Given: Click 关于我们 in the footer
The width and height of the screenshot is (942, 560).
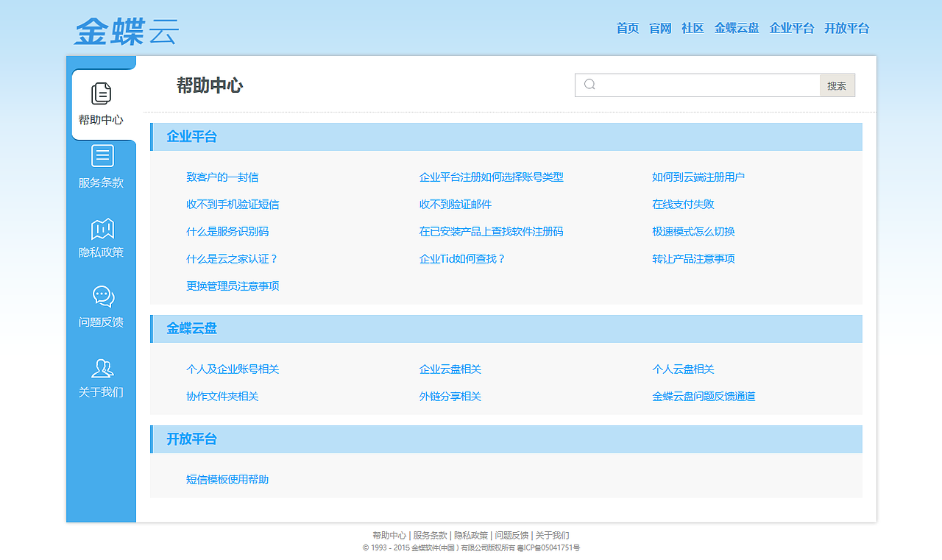Looking at the screenshot, I should pos(552,536).
